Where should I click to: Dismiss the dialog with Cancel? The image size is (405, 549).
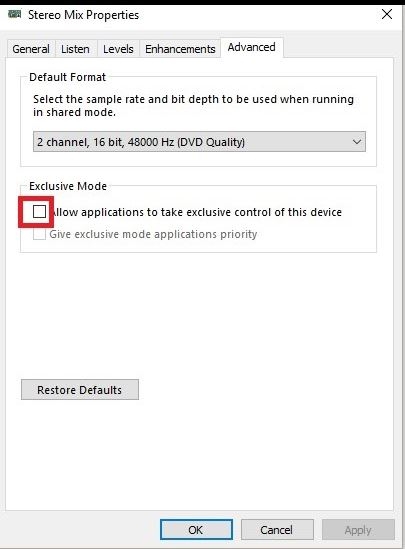pos(277,529)
